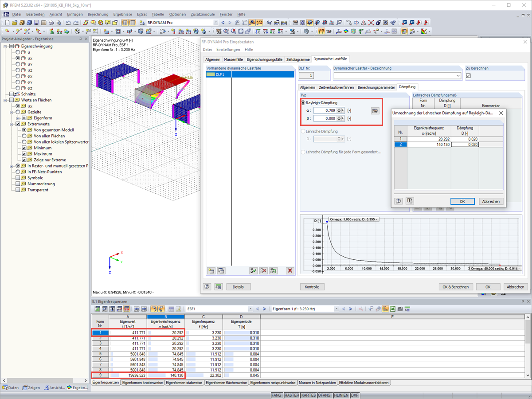Toggle the Minimum checkbox in navigator
This screenshot has width=532, height=399.
click(24, 148)
